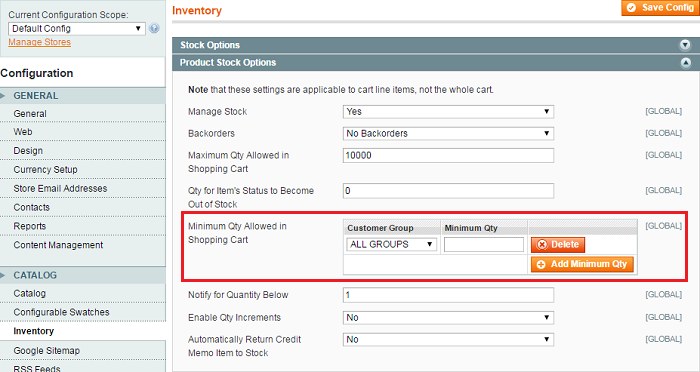Click the Product Stock Options section title

(228, 63)
